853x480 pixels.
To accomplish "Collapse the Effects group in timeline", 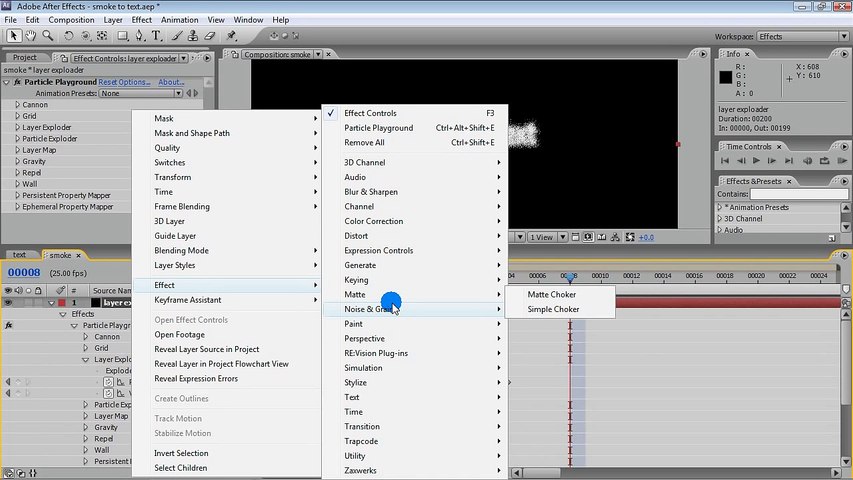I will point(63,315).
